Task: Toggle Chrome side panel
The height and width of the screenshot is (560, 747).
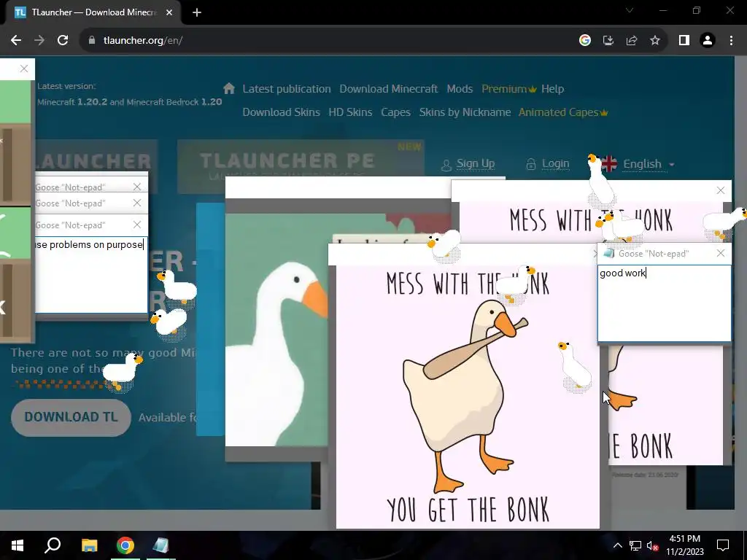Action: tap(684, 41)
